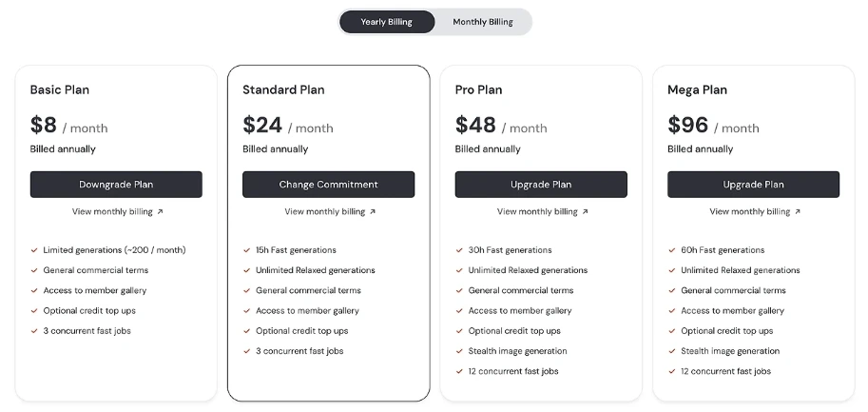The height and width of the screenshot is (412, 868).
Task: Upgrade to the Mega Plan
Action: click(753, 185)
